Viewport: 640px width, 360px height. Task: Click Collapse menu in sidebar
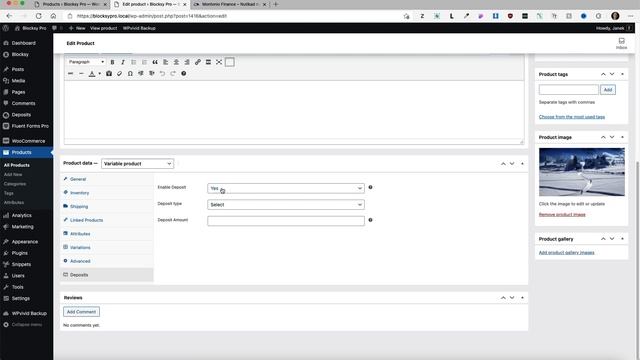coord(27,325)
